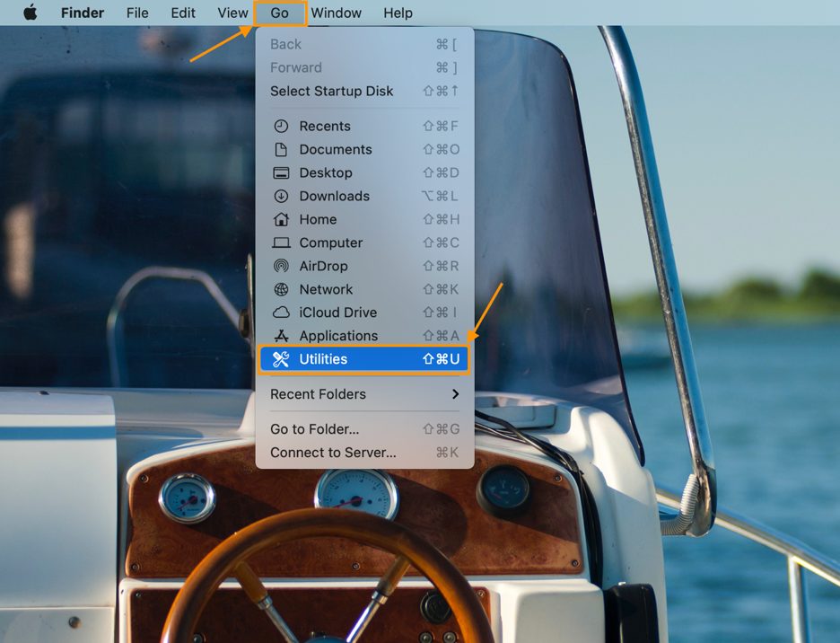Choose Computer from the Go menu
840x643 pixels.
tap(331, 243)
